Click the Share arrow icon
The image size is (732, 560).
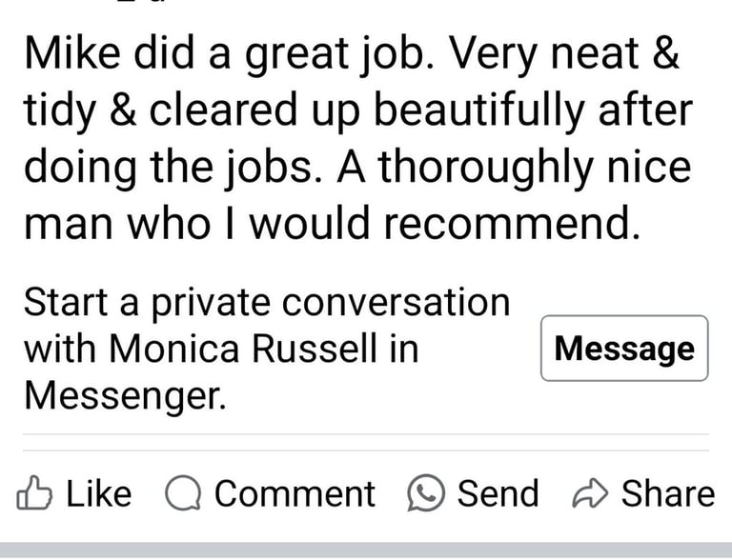click(x=591, y=493)
